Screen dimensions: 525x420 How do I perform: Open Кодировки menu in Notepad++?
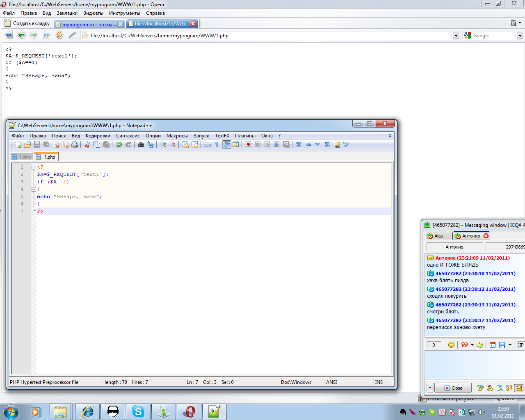[98, 136]
